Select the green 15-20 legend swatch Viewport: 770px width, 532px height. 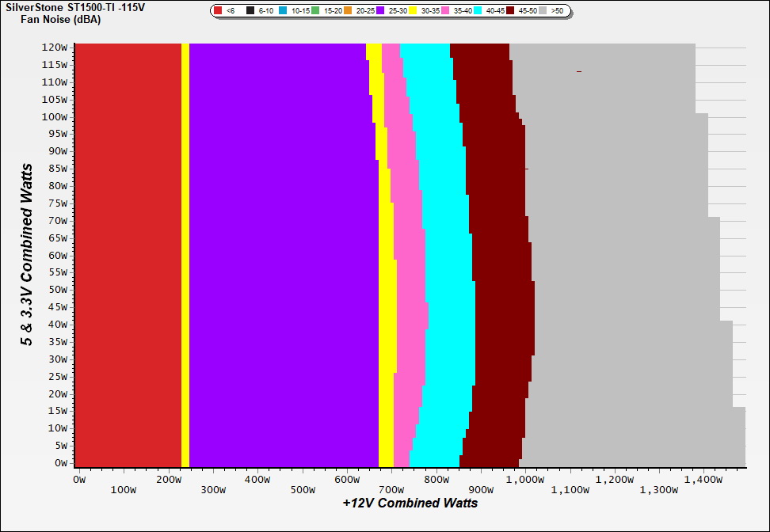point(315,11)
